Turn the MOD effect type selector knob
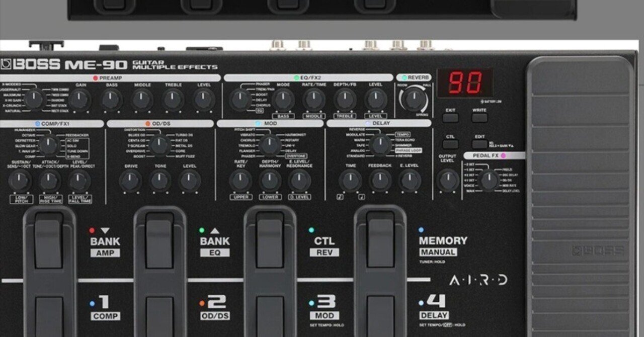The height and width of the screenshot is (337, 644). pyautogui.click(x=270, y=145)
